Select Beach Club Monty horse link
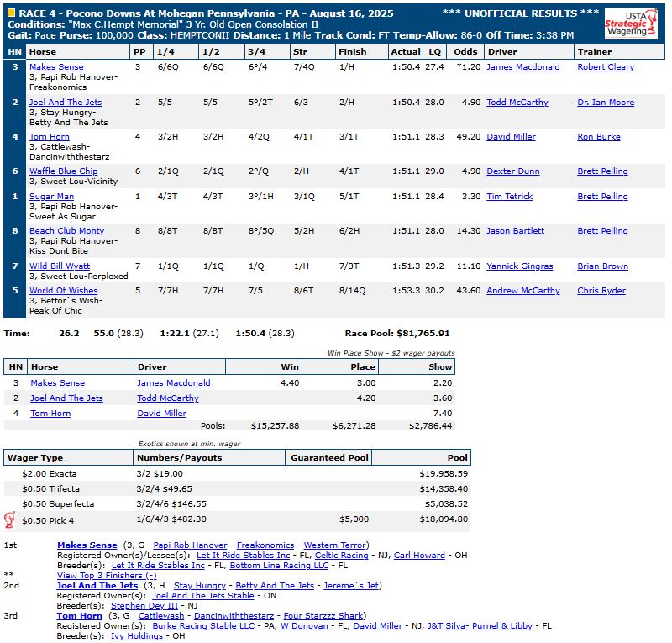672x643 pixels. (66, 231)
